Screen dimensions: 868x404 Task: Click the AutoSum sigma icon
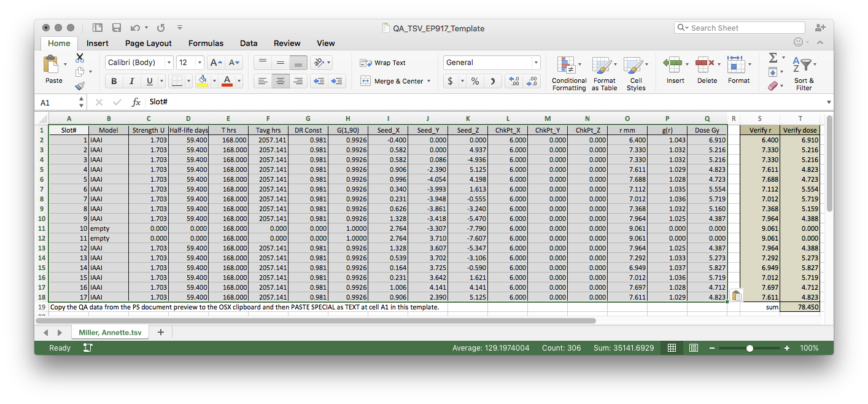point(773,58)
